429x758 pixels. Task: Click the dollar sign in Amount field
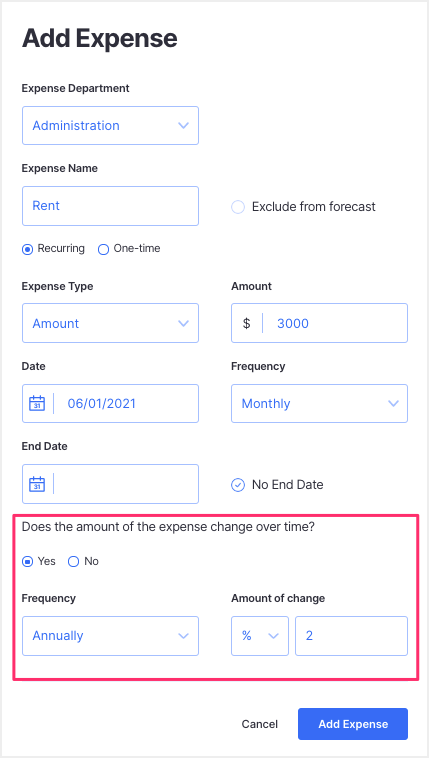click(247, 323)
